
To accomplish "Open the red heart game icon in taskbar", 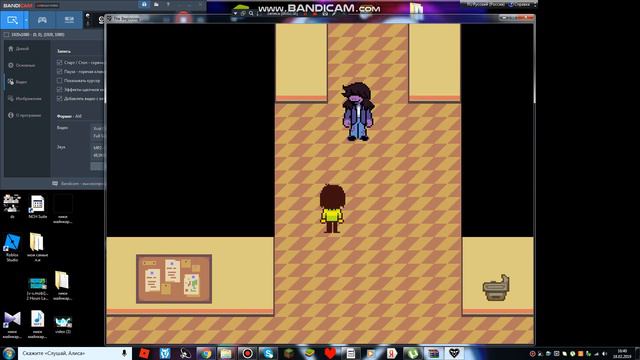I will pyautogui.click(x=330, y=353).
